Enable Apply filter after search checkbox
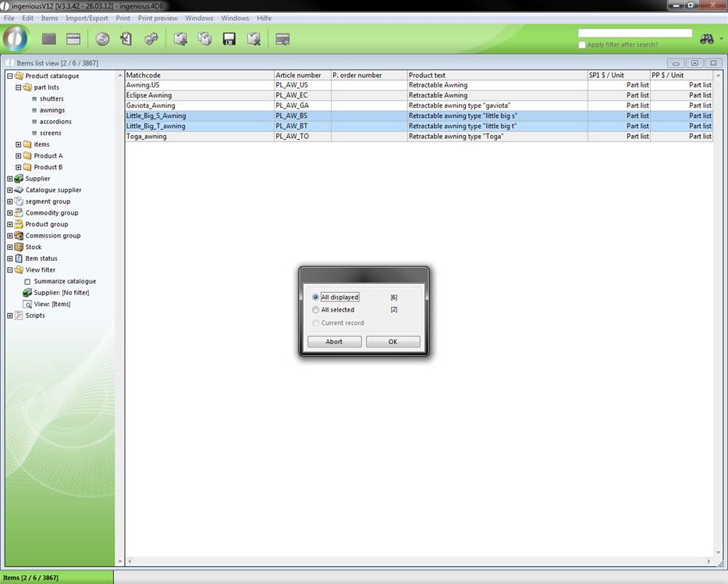The height and width of the screenshot is (584, 728). click(x=582, y=45)
